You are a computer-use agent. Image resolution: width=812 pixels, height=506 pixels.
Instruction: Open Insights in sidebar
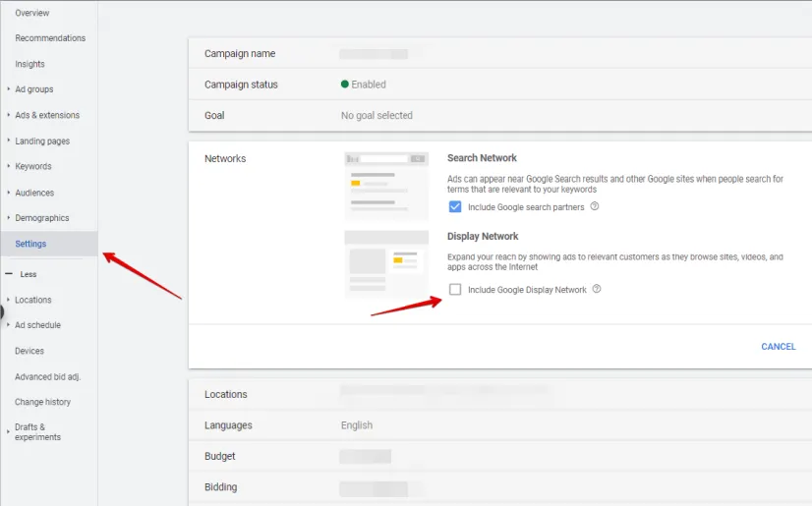(29, 64)
